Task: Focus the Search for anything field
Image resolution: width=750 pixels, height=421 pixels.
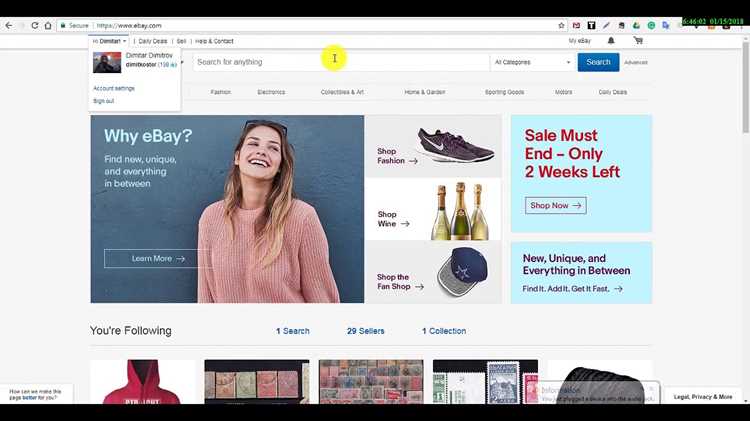Action: tap(341, 62)
